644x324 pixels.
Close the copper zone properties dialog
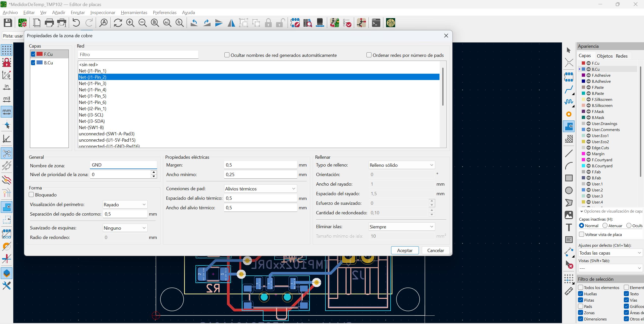(x=446, y=36)
